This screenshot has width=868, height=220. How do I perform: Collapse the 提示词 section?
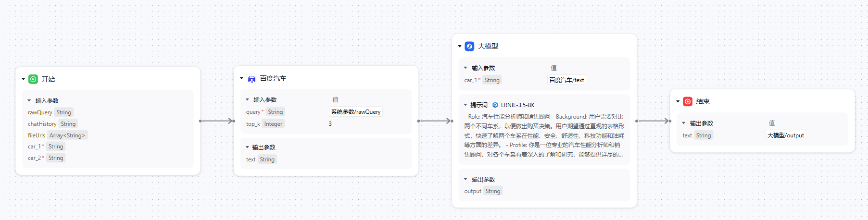click(x=465, y=105)
